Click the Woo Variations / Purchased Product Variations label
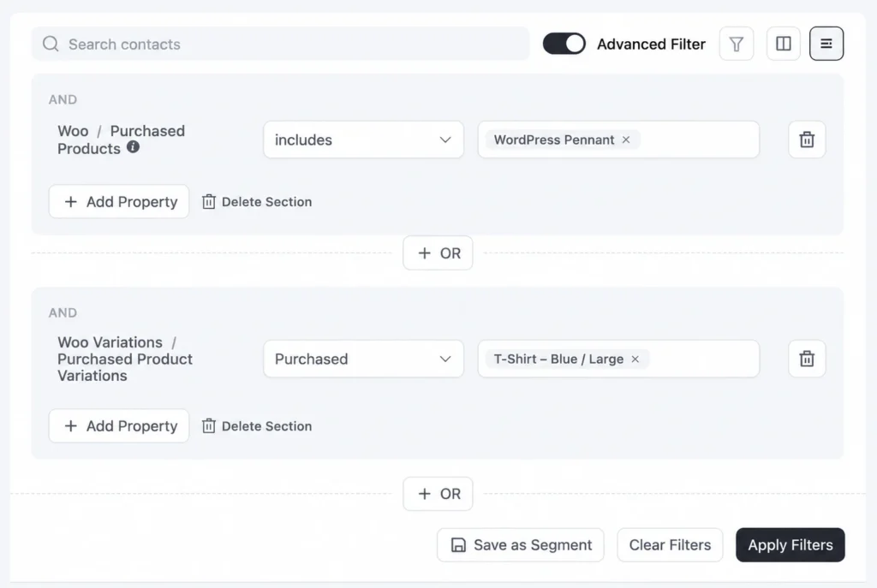Image resolution: width=877 pixels, height=588 pixels. pos(125,359)
